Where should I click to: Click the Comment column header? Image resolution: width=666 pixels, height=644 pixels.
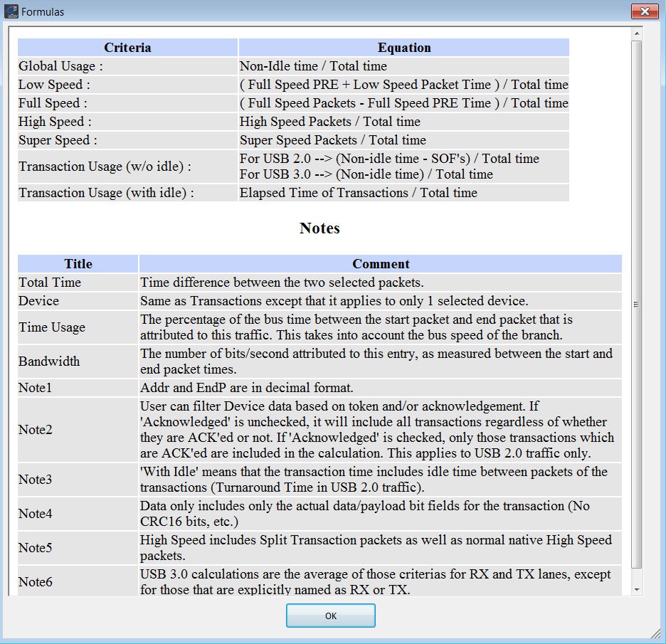[x=381, y=264]
